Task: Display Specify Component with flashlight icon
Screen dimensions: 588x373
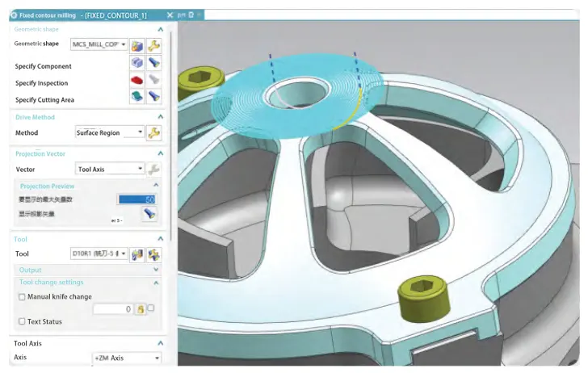Action: pos(153,63)
